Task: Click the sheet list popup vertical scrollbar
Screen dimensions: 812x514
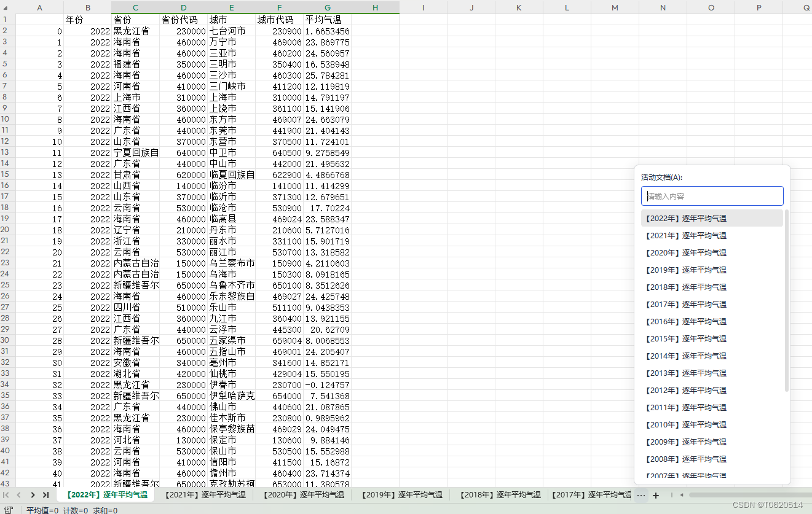Action: coord(787,301)
